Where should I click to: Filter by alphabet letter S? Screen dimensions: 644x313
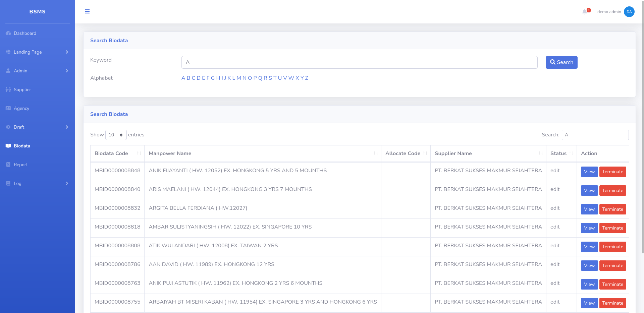click(x=270, y=78)
